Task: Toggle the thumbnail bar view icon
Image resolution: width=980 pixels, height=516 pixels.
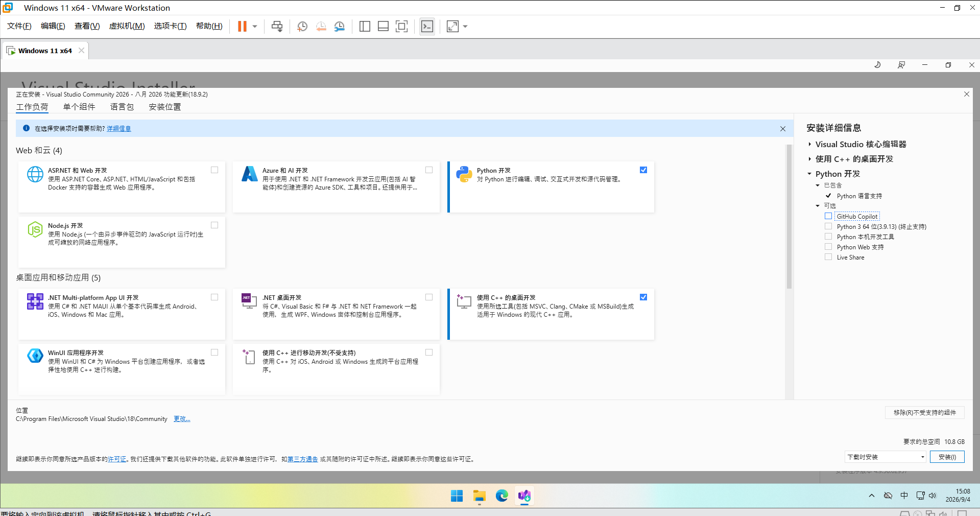Action: [383, 26]
